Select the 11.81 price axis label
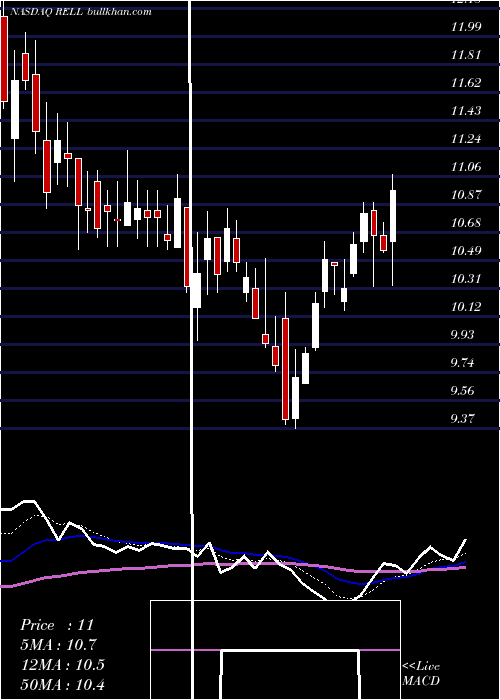Image resolution: width=500 pixels, height=700 pixels. coord(466,55)
